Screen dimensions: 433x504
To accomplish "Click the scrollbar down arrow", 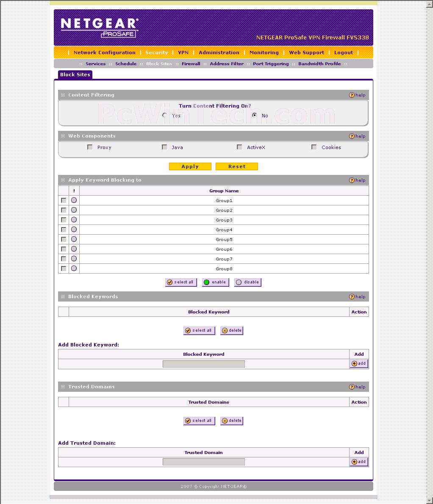I will coord(430,501).
